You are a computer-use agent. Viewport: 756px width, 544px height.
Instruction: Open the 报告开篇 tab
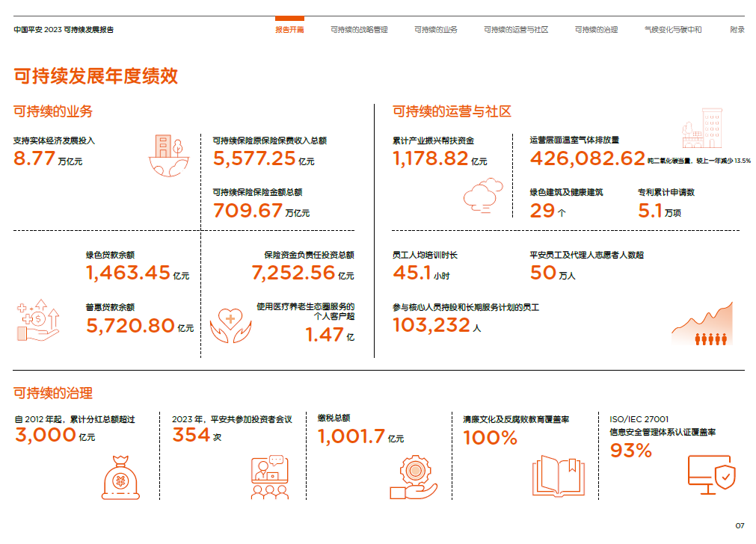point(289,30)
